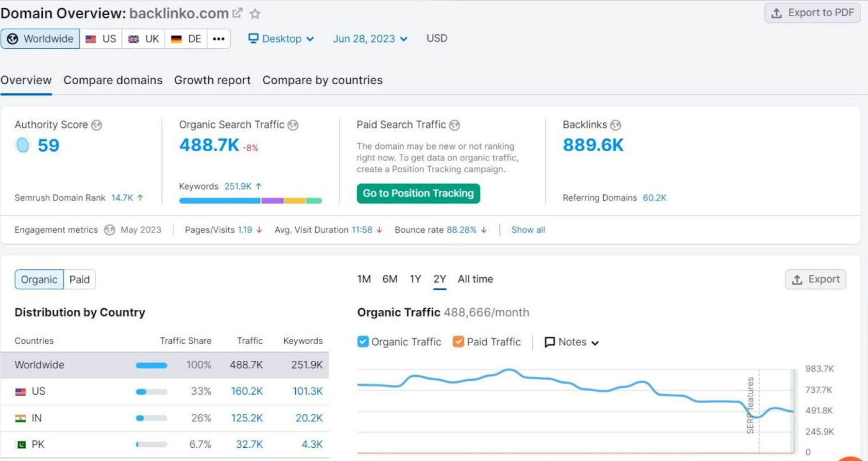Open the IN keywords value 20.2K
The height and width of the screenshot is (461, 868).
[309, 418]
